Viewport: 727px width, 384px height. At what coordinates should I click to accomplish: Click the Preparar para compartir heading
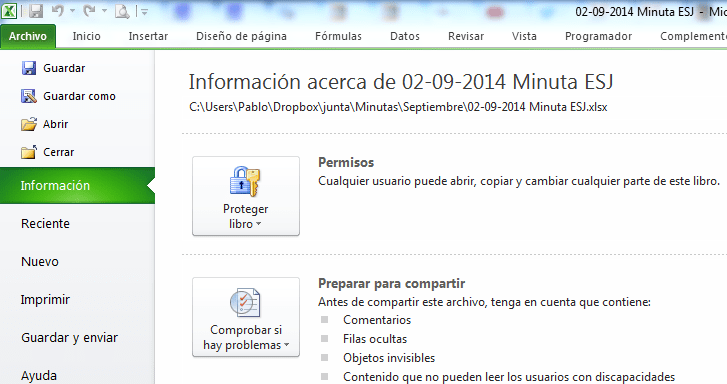(x=391, y=283)
